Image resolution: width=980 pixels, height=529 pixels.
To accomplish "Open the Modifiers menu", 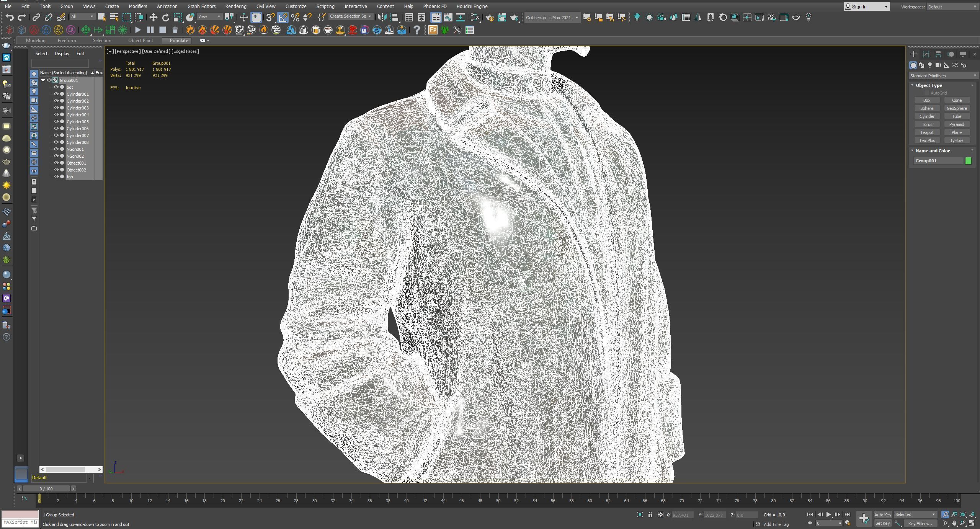I will 137,7.
